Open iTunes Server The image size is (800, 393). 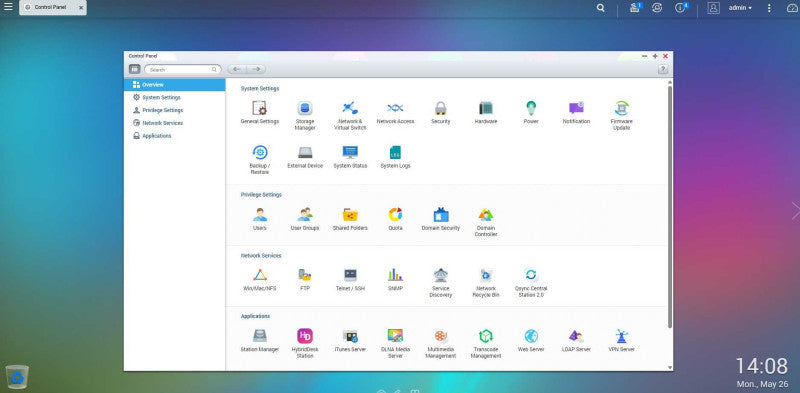[x=350, y=340]
